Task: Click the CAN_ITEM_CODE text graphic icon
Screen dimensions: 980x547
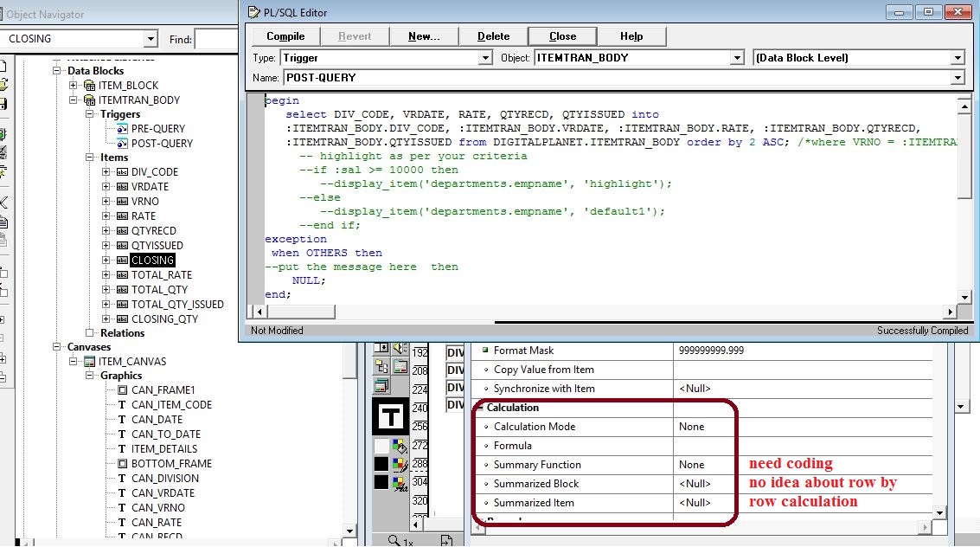Action: tap(123, 405)
